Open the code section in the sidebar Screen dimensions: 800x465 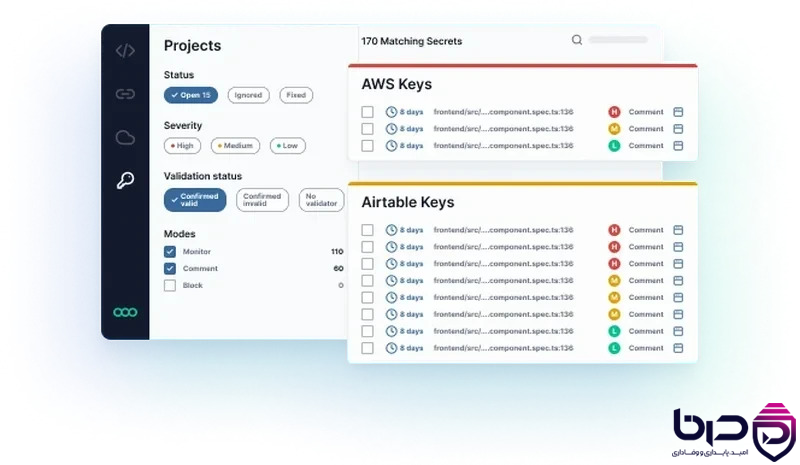(125, 51)
